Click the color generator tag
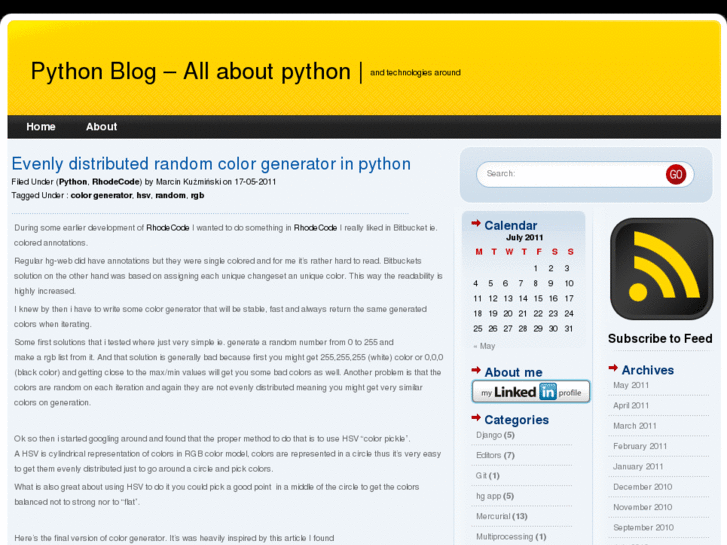Image resolution: width=727 pixels, height=545 pixels. click(101, 195)
